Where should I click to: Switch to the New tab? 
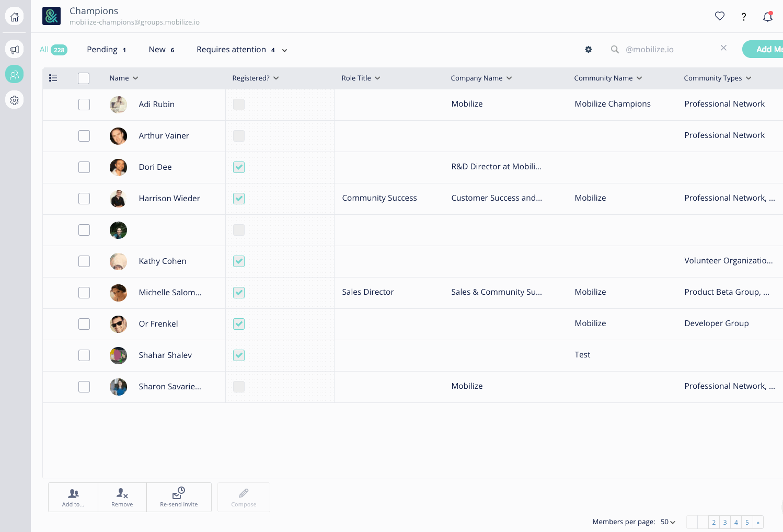[x=162, y=50]
